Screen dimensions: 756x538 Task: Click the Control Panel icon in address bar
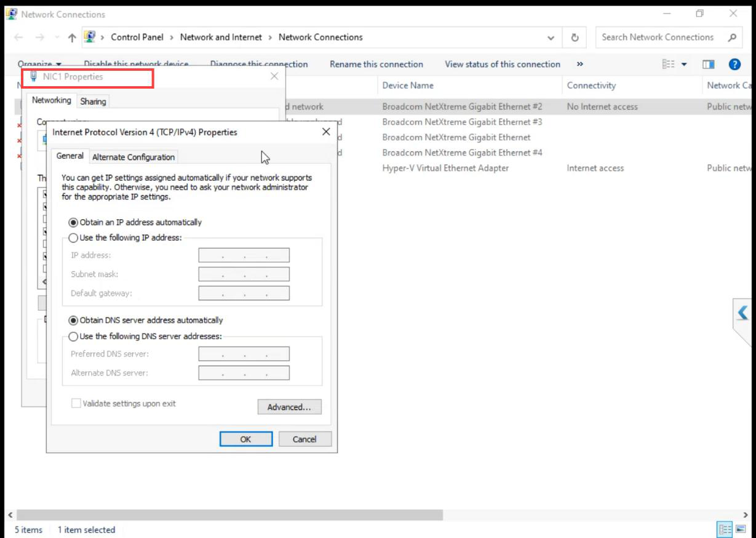(x=90, y=37)
